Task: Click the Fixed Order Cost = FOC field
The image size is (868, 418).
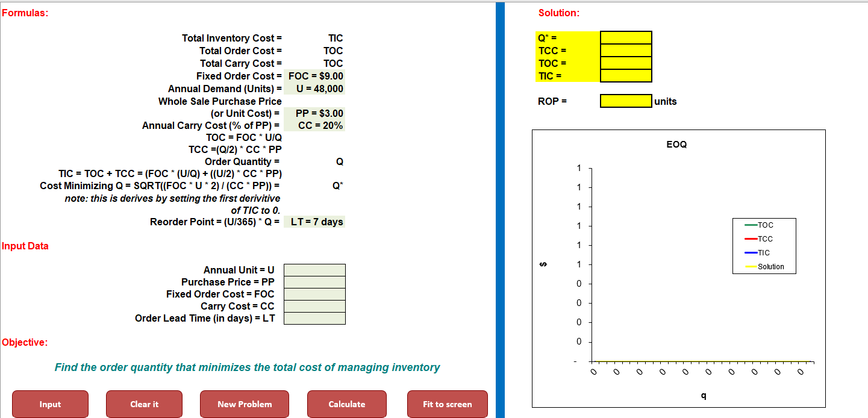Action: coord(314,294)
